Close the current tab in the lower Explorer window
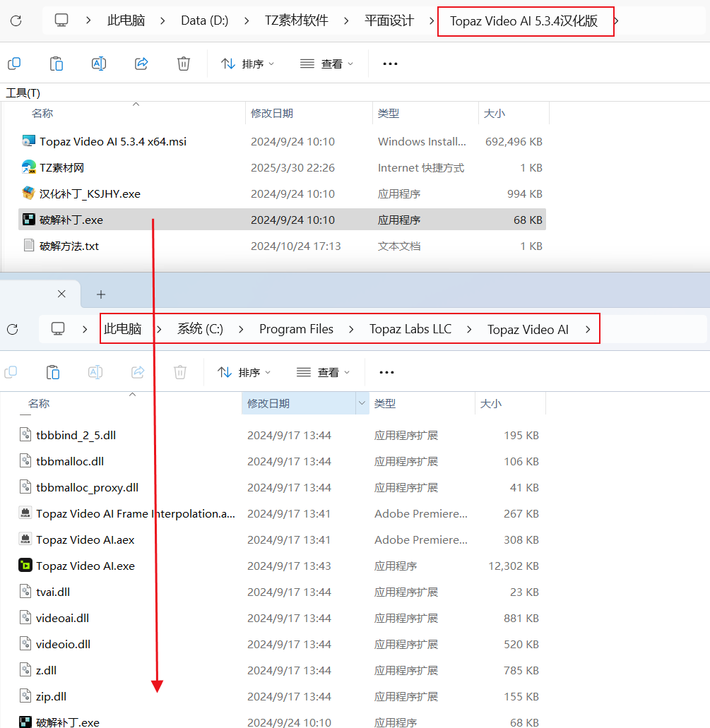 point(61,294)
